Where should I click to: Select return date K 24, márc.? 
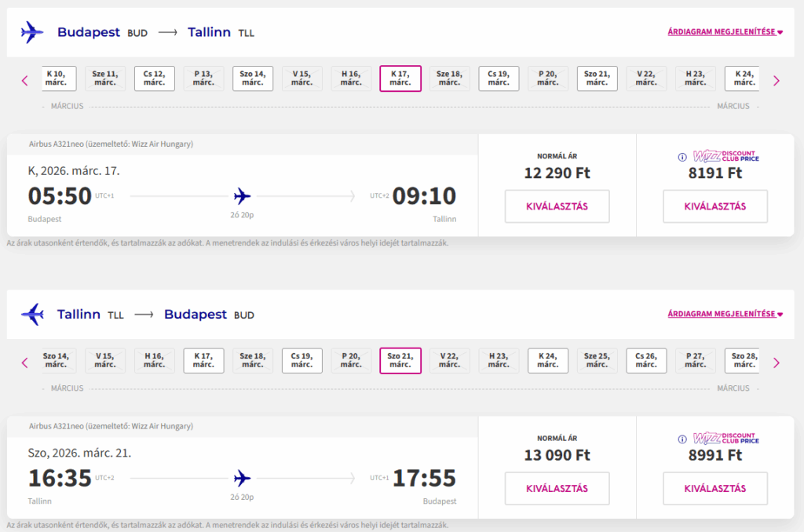(548, 361)
